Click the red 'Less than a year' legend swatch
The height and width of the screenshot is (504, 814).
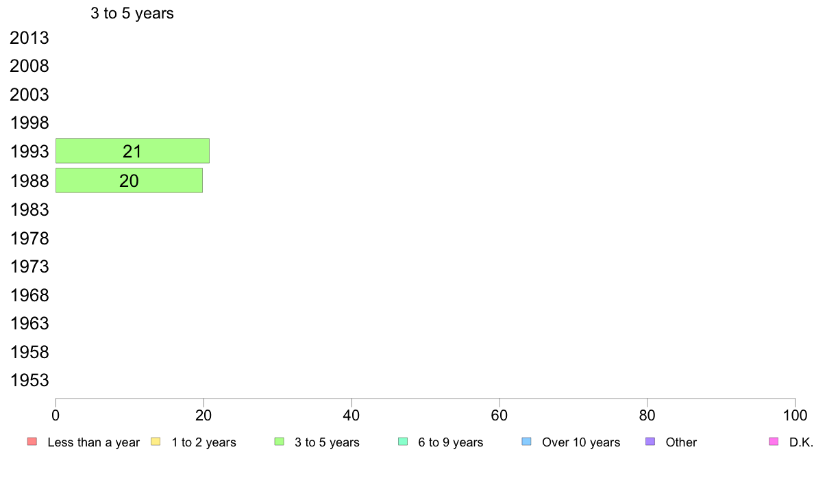[32, 442]
